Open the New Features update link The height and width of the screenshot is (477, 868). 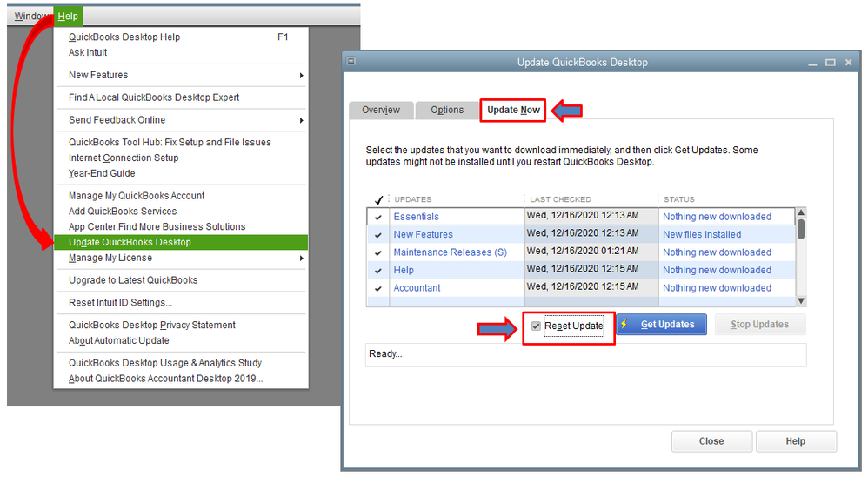[423, 234]
